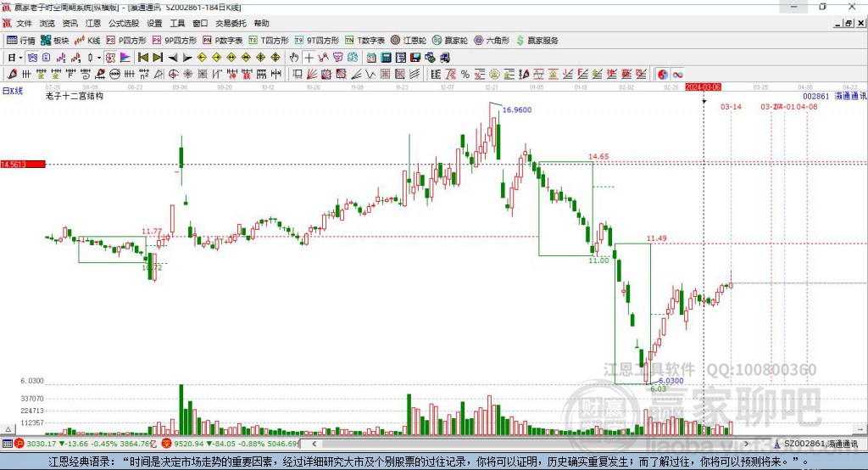Open the 江恩 menu
This screenshot has height=470, width=868.
(93, 23)
